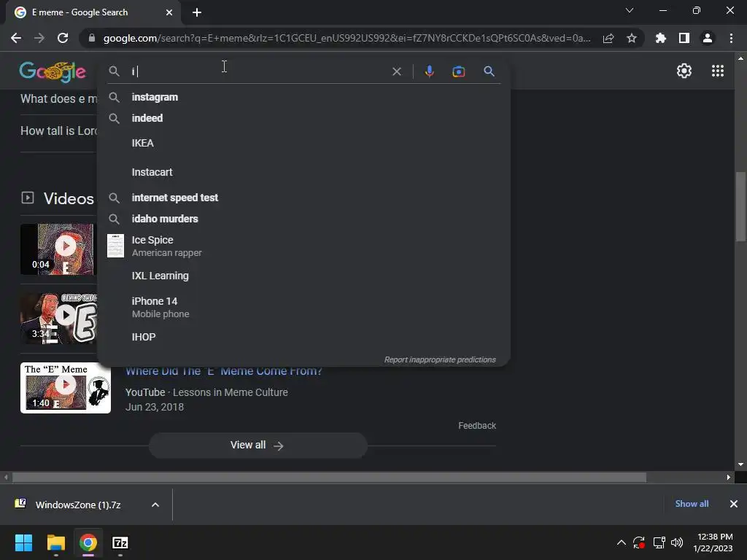Choose the instagram suggestion
The height and width of the screenshot is (560, 747).
click(304, 97)
